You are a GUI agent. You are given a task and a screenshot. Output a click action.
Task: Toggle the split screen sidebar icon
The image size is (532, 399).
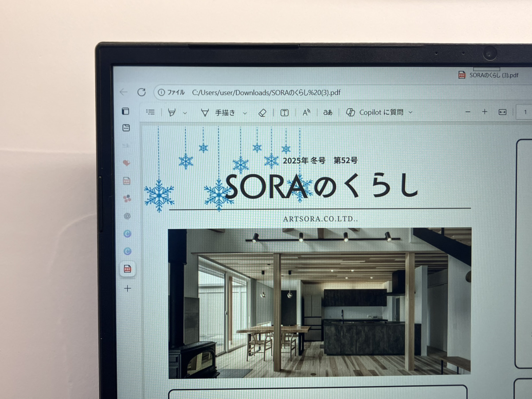click(x=125, y=111)
